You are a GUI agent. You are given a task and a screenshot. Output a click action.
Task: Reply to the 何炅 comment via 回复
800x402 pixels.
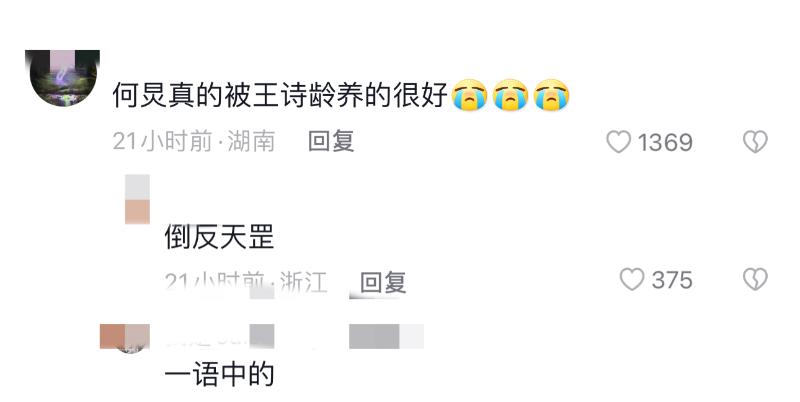(331, 141)
